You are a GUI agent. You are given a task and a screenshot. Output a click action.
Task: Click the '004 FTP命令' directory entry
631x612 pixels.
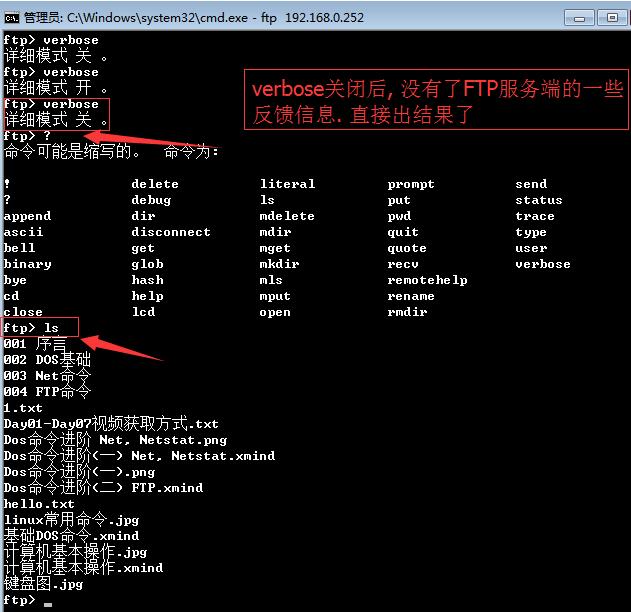(47, 392)
